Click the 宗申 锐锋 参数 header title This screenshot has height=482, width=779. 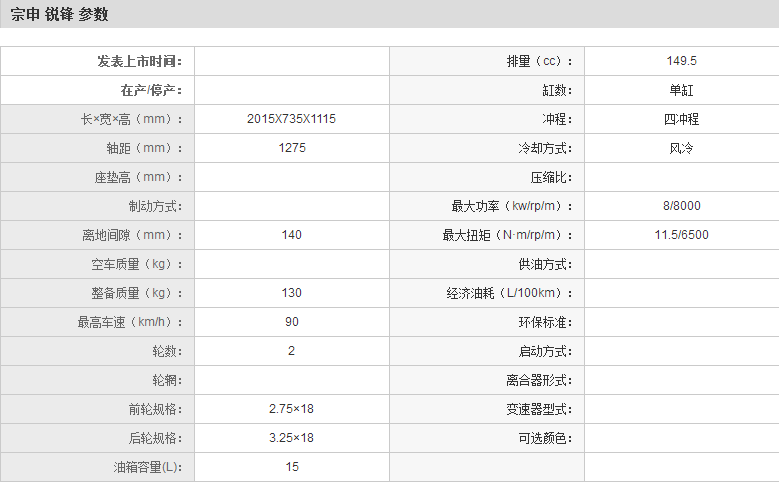point(60,15)
